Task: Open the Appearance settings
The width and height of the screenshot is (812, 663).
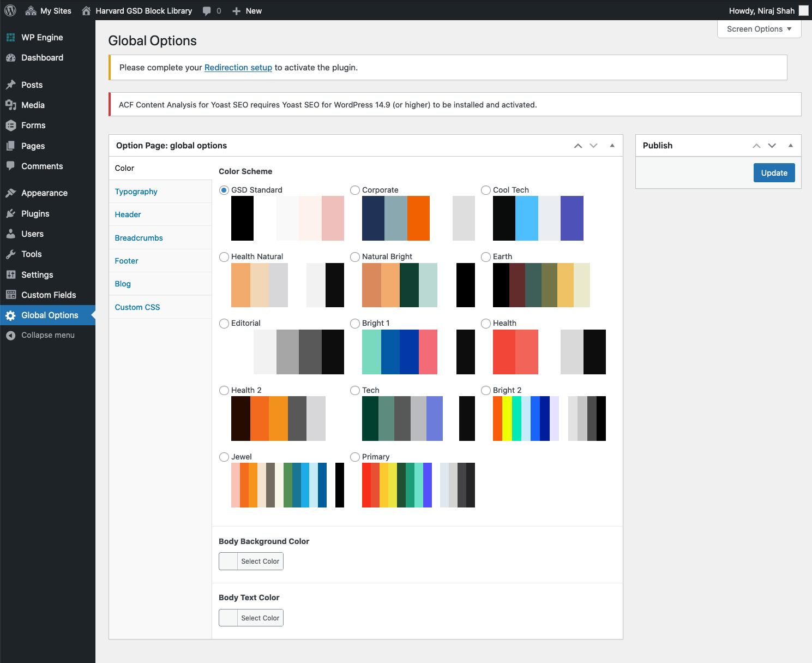Action: tap(44, 193)
